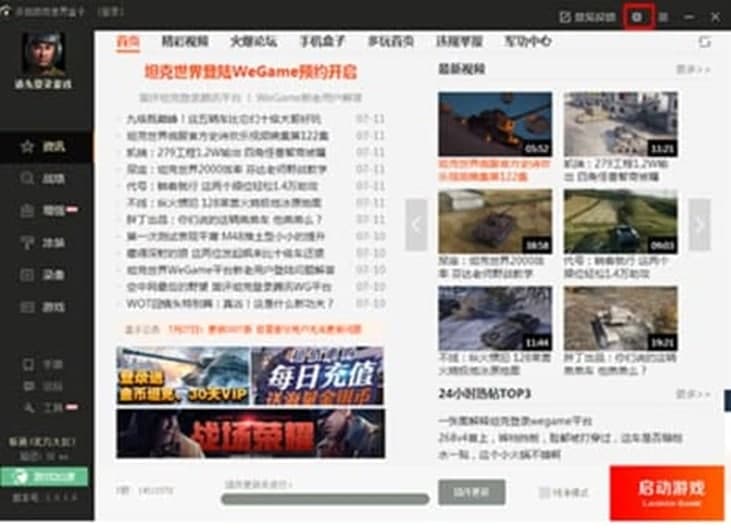Open news row mentioning 坦克世界WeGame平台
The width and height of the screenshot is (731, 530).
230,270
